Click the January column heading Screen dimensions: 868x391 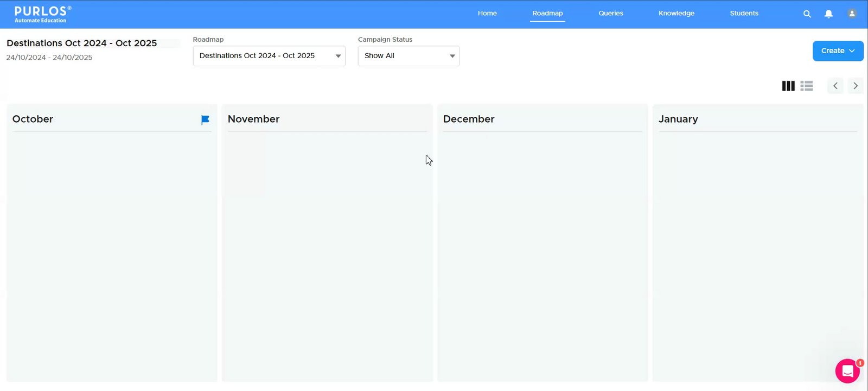[678, 119]
